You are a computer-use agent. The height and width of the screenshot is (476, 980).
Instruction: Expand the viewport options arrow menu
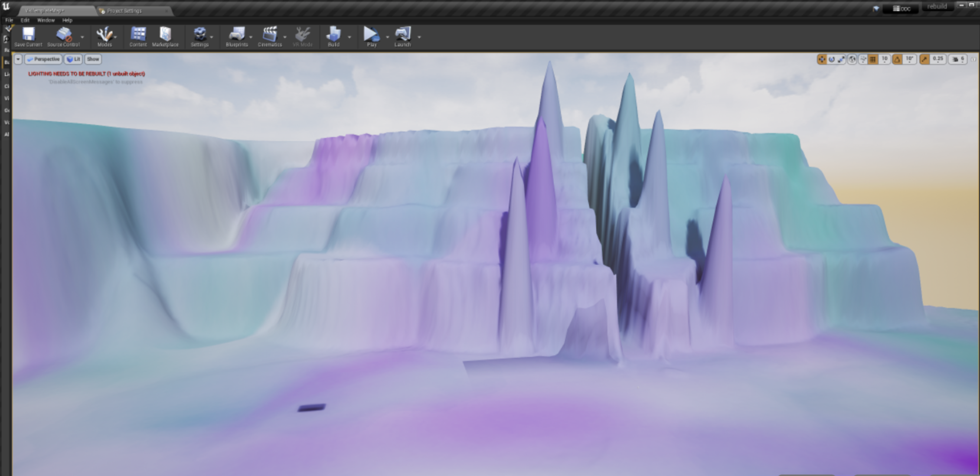coord(18,59)
